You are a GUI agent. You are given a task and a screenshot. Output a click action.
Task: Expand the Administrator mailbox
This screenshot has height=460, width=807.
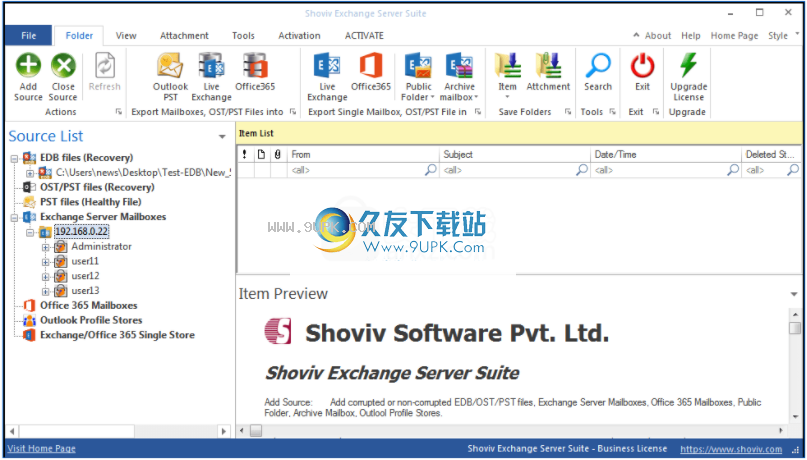click(x=46, y=247)
